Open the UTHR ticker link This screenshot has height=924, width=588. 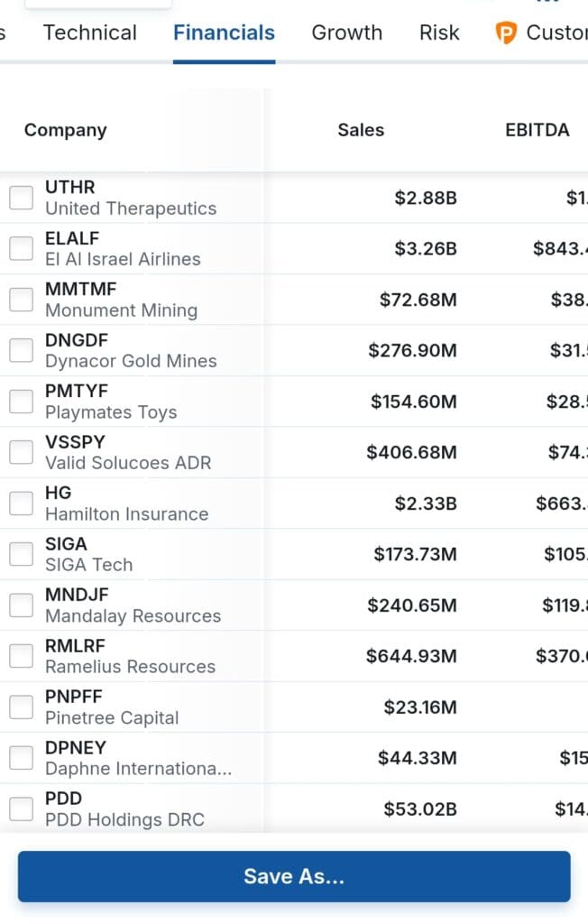click(69, 188)
